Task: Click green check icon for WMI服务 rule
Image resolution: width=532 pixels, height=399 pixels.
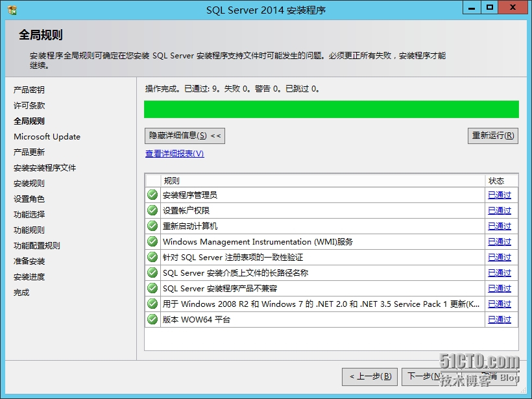Action: coord(152,241)
